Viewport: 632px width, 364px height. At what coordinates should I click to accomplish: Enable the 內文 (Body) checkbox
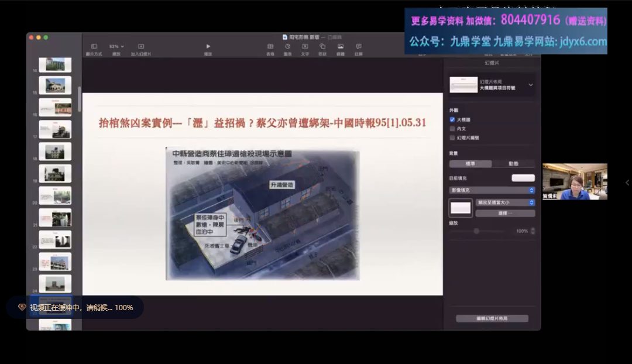452,128
